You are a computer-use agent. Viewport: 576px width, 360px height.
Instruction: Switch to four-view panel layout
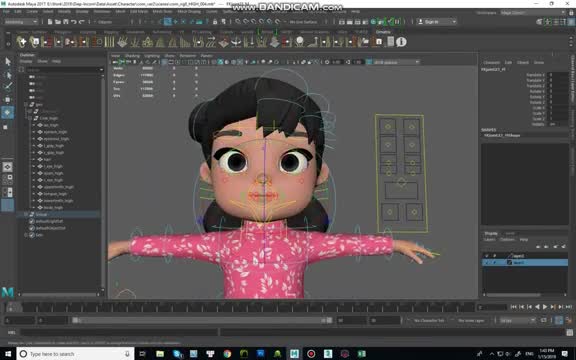[x=7, y=179]
